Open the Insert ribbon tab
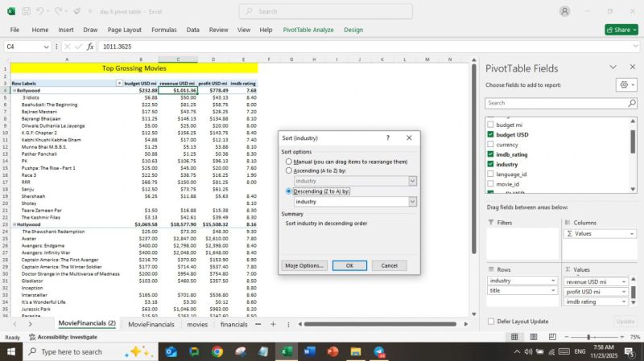This screenshot has width=644, height=361. 66,30
